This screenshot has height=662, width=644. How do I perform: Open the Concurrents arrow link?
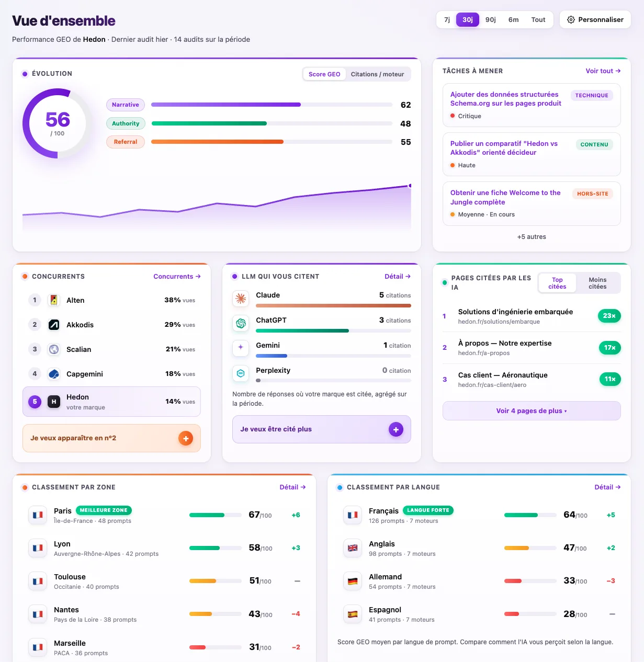177,277
